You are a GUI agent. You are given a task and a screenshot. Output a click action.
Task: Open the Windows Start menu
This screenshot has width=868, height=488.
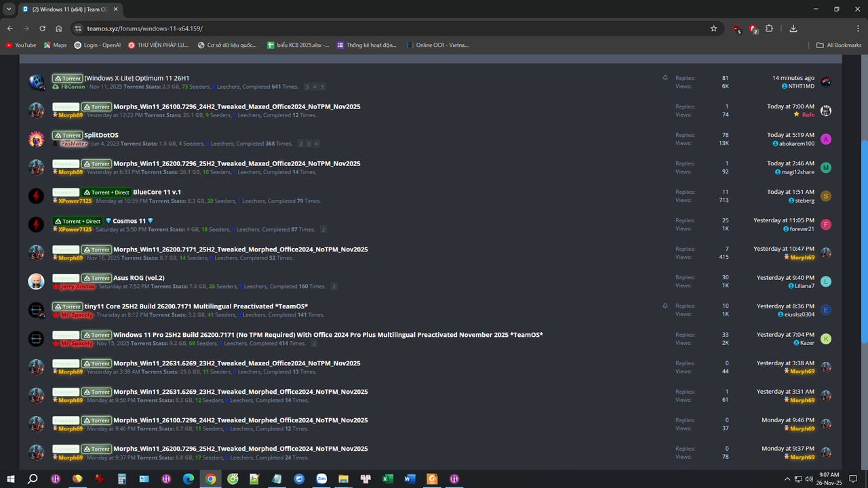(10, 479)
